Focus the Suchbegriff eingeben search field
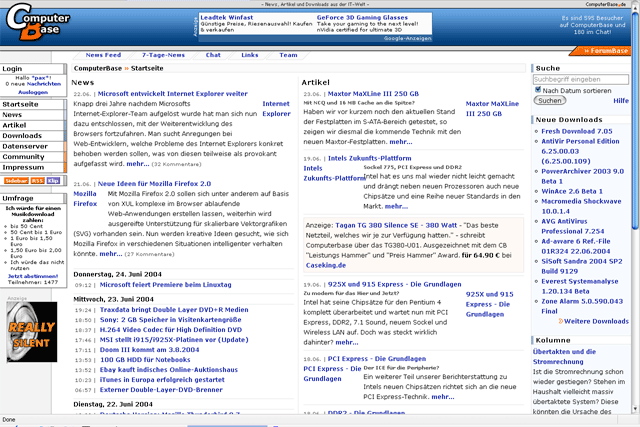The width and height of the screenshot is (640, 427). [x=581, y=79]
